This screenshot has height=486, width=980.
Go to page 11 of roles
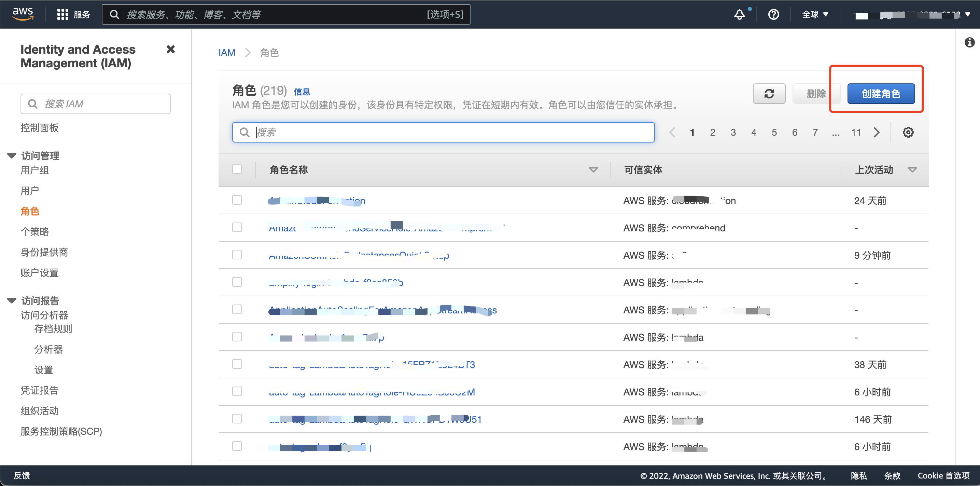click(x=856, y=132)
